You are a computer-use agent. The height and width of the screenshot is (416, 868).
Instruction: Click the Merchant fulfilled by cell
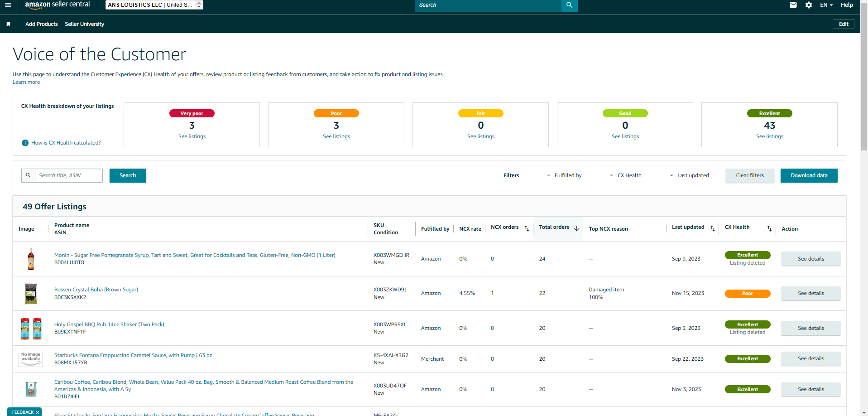pyautogui.click(x=432, y=359)
